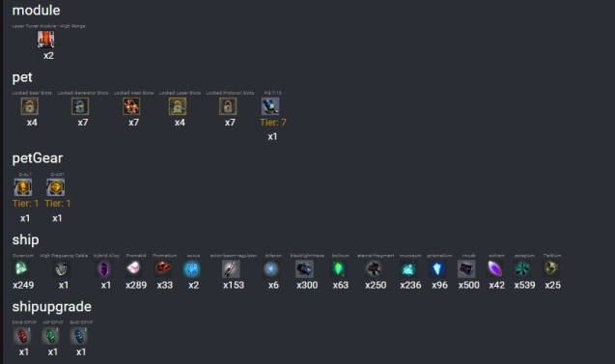This screenshot has width=615, height=364.
Task: Select the first Tier 1 petGear icon
Action: point(23,187)
